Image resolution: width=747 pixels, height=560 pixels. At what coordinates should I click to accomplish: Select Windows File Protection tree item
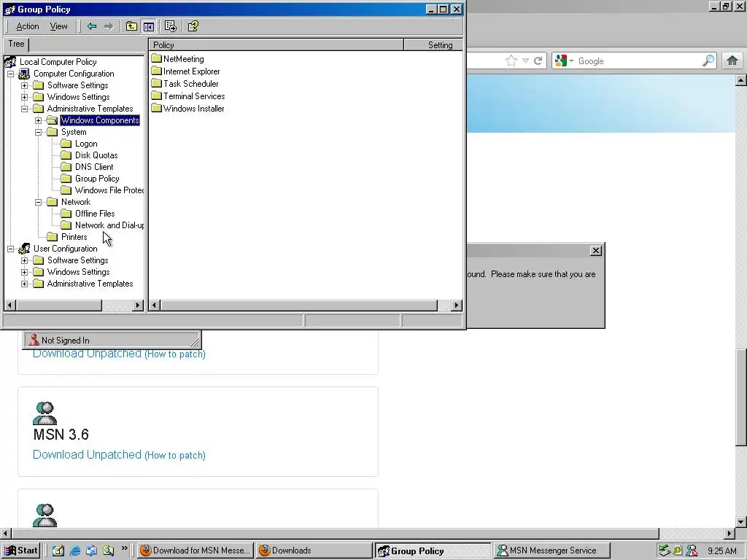pos(109,190)
